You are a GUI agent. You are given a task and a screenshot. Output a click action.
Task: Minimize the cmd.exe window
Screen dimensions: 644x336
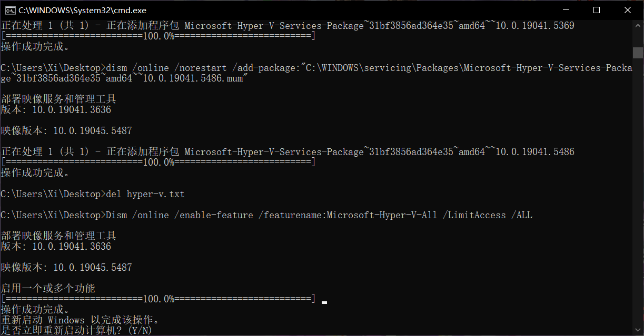566,10
